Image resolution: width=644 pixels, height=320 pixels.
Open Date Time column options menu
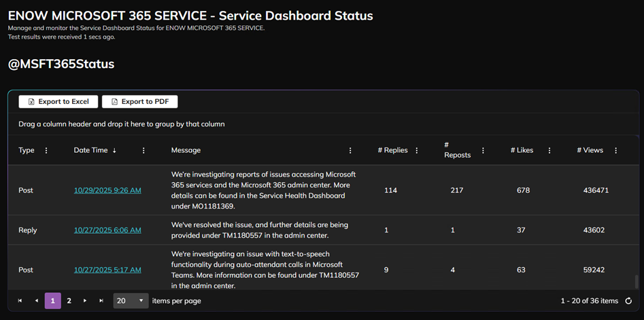pos(143,151)
